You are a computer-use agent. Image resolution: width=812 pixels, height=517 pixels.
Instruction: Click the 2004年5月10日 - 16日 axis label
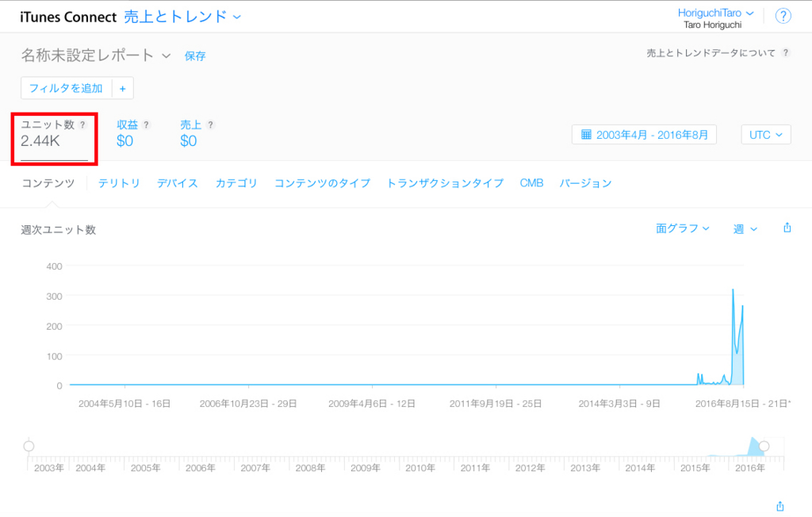click(124, 404)
